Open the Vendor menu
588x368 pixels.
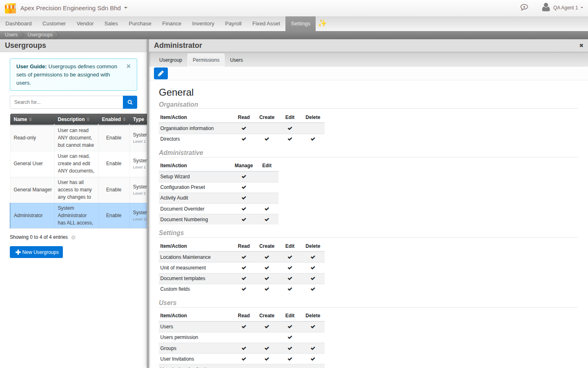point(85,24)
